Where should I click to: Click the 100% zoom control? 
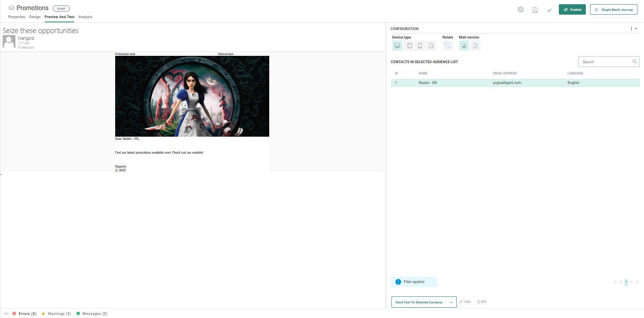point(465,302)
